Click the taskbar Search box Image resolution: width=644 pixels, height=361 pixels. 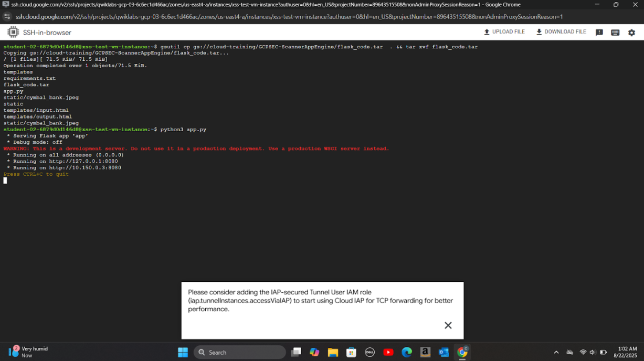coord(239,352)
